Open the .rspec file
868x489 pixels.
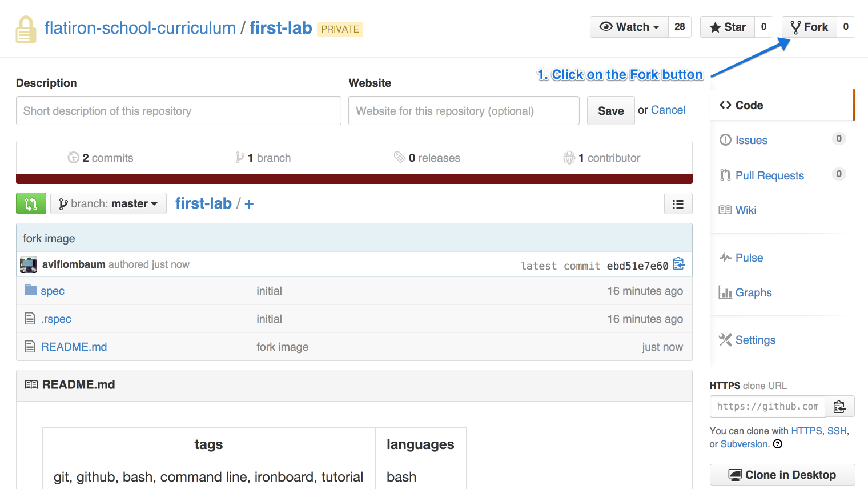56,319
